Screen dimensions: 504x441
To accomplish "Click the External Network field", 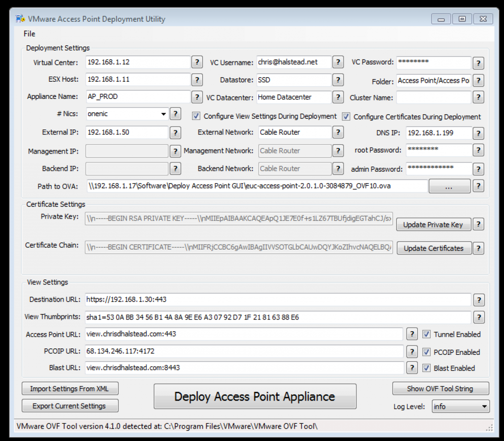I will (x=295, y=132).
